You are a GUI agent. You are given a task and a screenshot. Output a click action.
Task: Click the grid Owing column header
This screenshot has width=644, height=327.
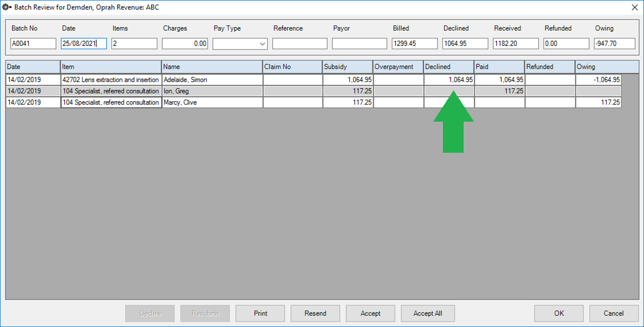coord(607,67)
